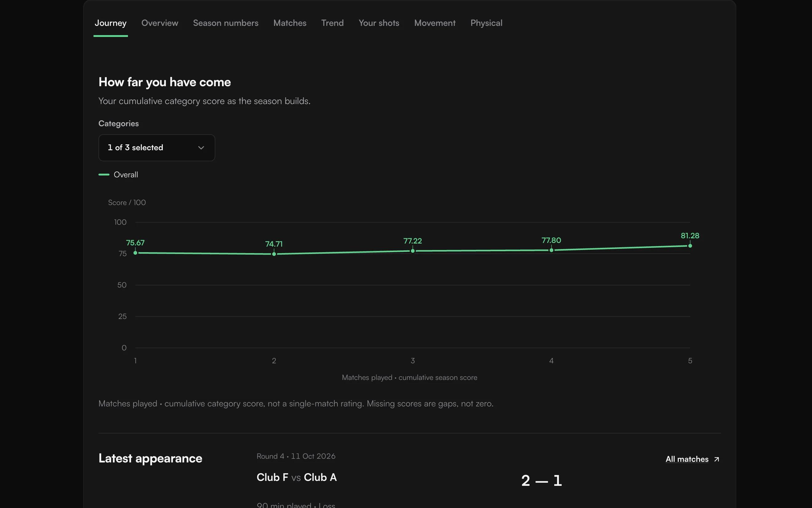Open the Trend tab
The width and height of the screenshot is (812, 508).
332,23
